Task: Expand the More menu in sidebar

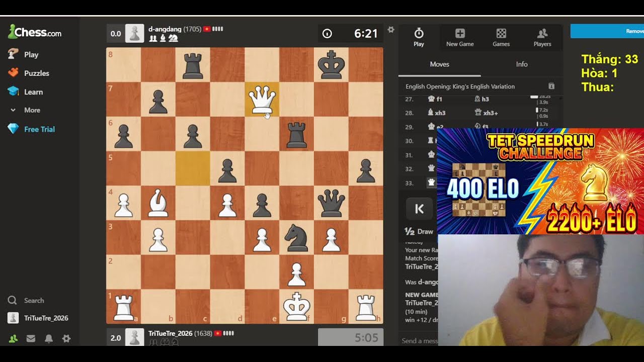Action: pos(25,110)
